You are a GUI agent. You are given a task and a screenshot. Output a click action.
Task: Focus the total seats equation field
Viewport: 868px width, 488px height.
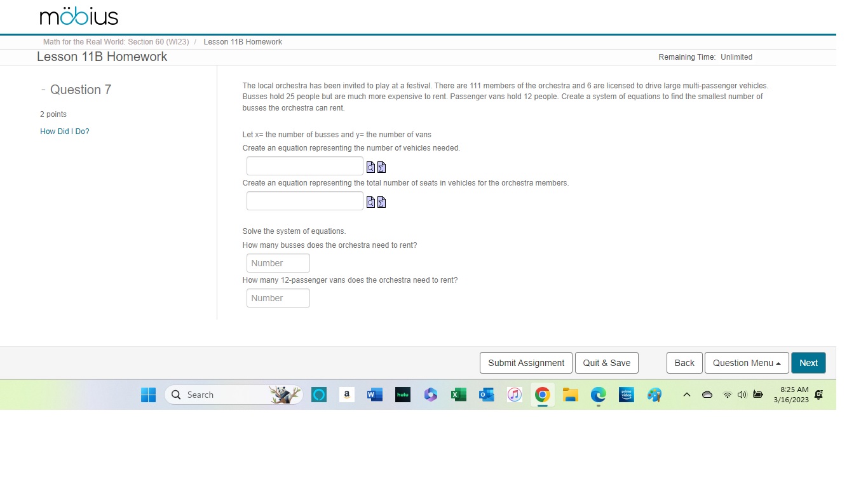(x=305, y=201)
